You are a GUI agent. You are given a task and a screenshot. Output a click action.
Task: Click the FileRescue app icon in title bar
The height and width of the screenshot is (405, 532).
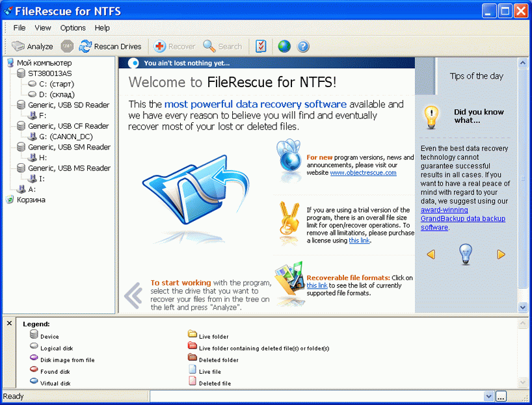coord(8,11)
